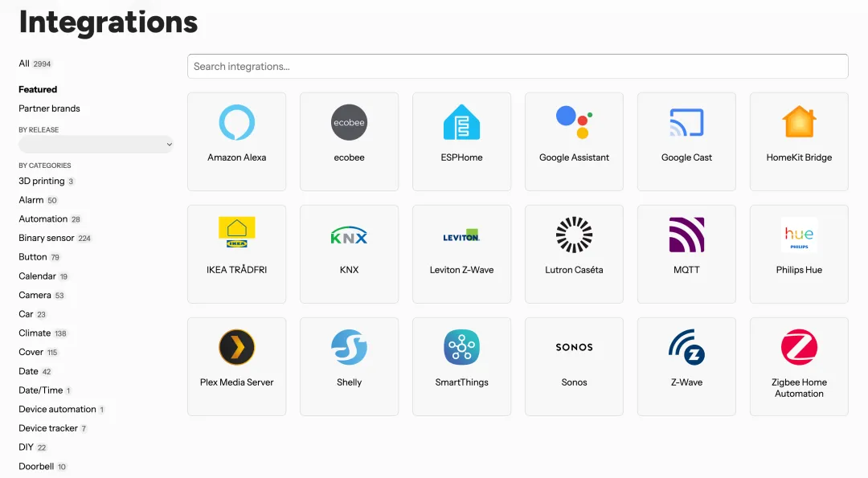This screenshot has width=868, height=478.
Task: Click the ecobee logo icon
Action: coord(350,122)
